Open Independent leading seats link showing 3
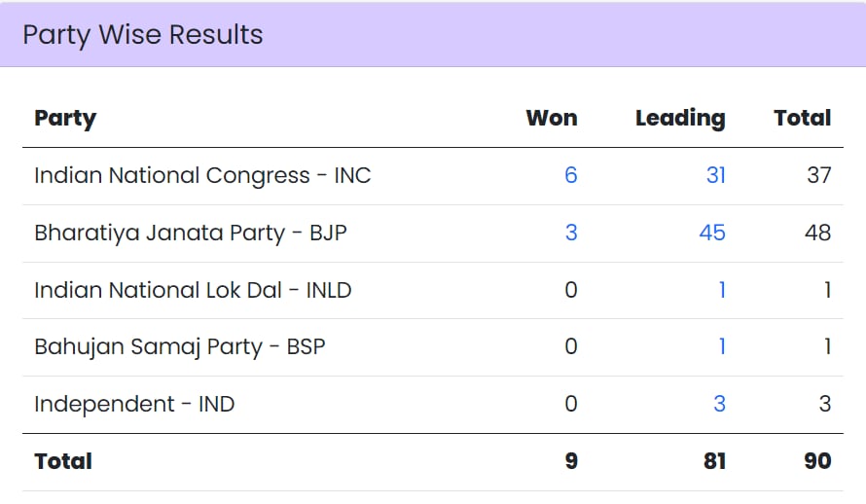 click(719, 404)
